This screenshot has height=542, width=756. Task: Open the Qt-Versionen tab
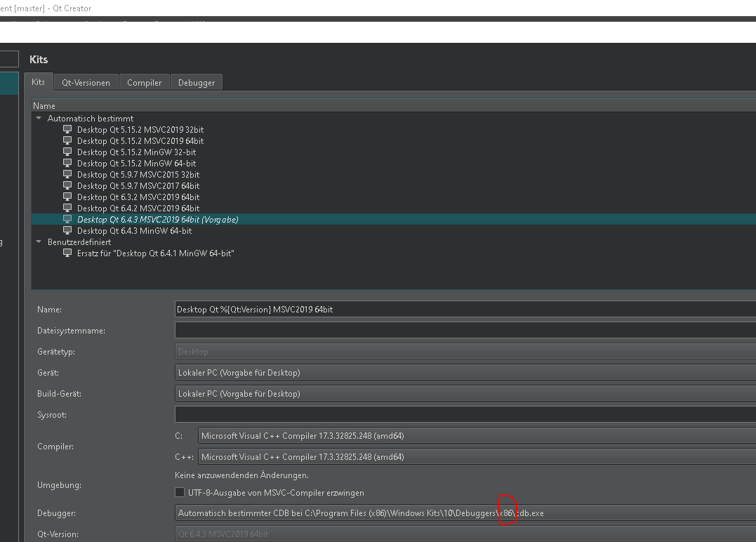pos(86,82)
